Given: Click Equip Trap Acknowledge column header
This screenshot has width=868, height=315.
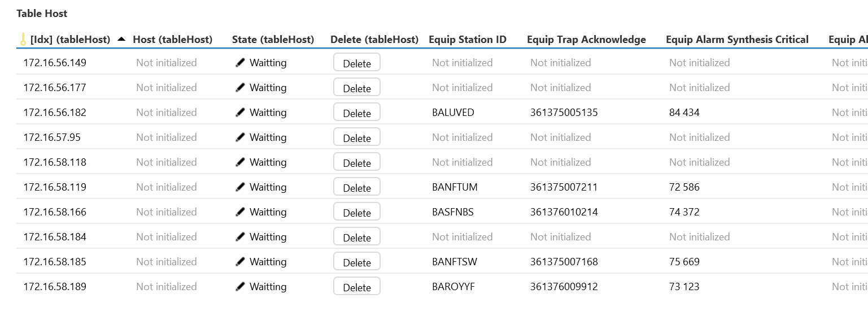Looking at the screenshot, I should (x=586, y=40).
